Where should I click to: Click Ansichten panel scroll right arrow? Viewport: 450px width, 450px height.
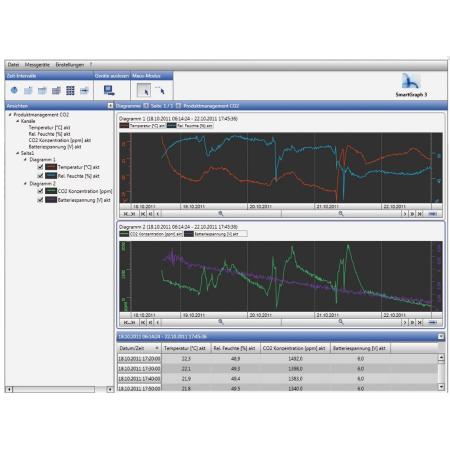(110, 389)
